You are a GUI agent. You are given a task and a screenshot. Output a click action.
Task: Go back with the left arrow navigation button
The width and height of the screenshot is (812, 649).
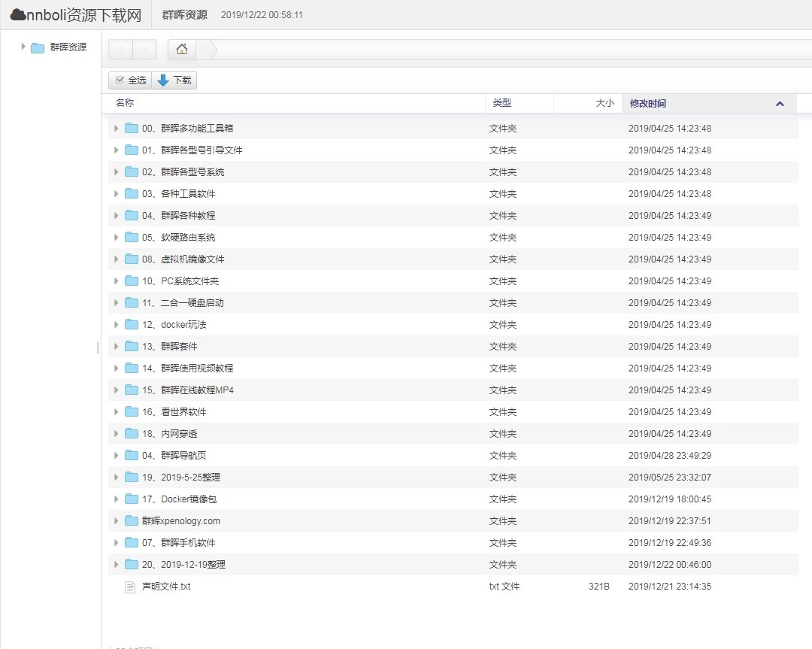point(121,50)
